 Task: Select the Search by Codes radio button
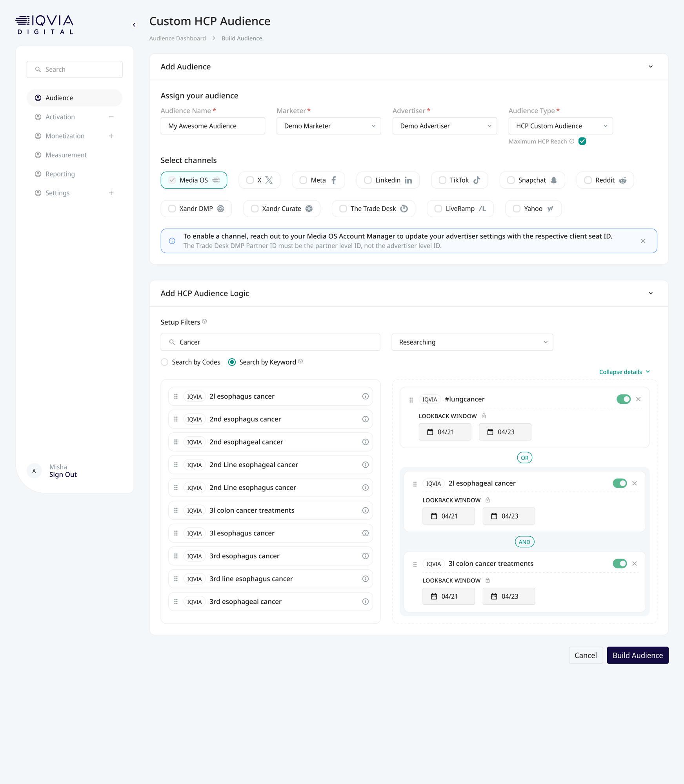(x=165, y=362)
